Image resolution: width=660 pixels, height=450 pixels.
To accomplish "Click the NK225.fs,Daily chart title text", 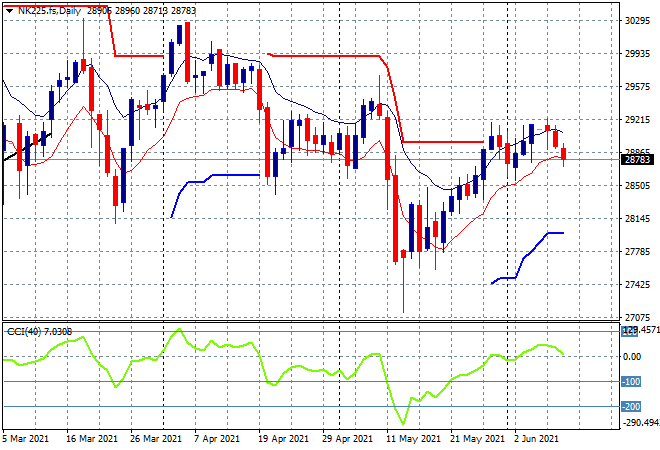I will [49, 11].
